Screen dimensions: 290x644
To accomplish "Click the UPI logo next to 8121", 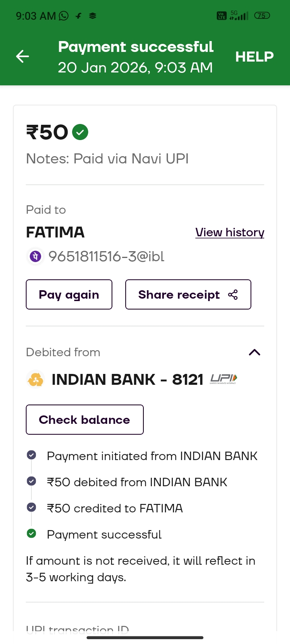I will click(x=224, y=379).
